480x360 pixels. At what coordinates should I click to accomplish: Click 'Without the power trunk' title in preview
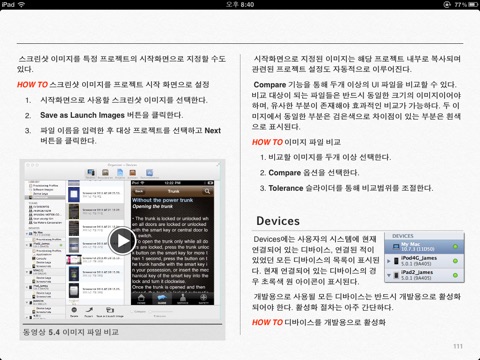point(162,200)
